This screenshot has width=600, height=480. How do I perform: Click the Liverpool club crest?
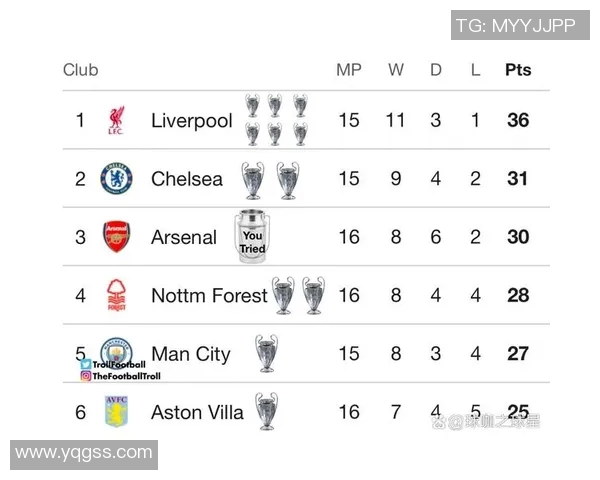point(116,122)
